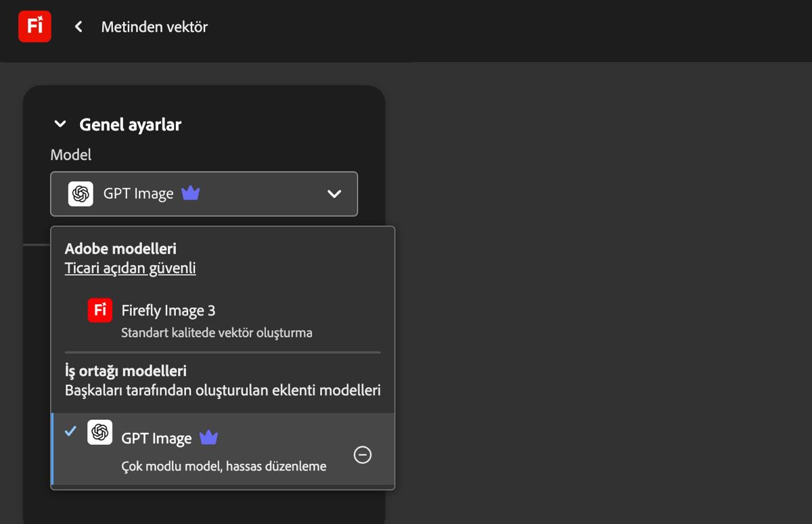Open the Ticari açıdan güvenli link

(130, 268)
